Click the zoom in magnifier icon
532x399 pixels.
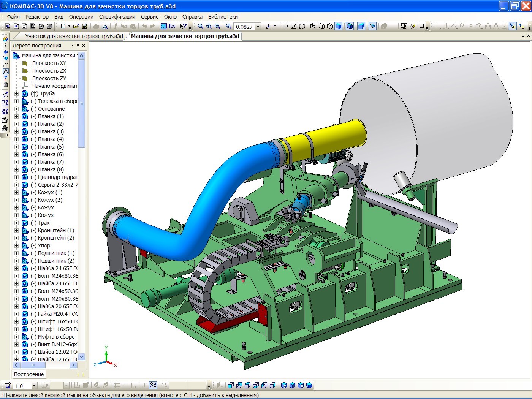[209, 26]
